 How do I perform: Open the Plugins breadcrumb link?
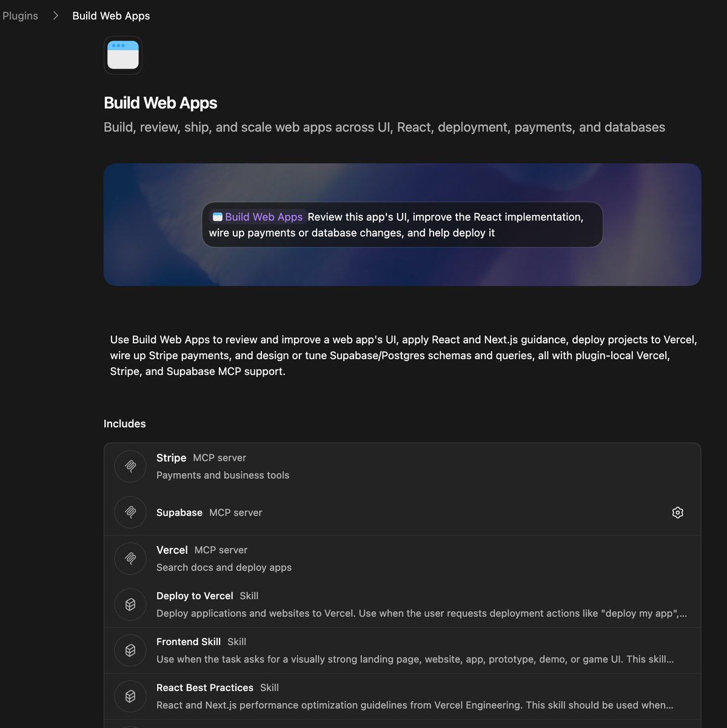point(20,16)
